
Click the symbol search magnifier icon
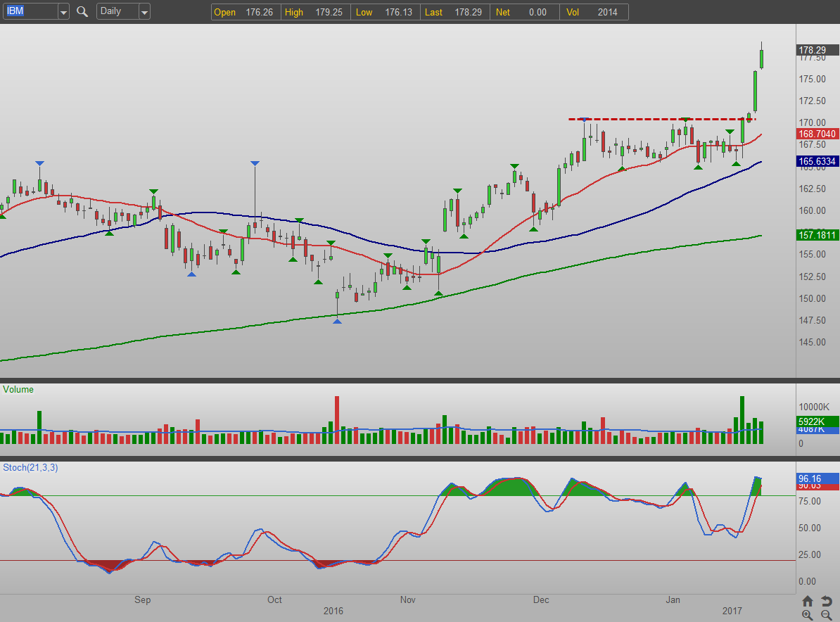(82, 12)
